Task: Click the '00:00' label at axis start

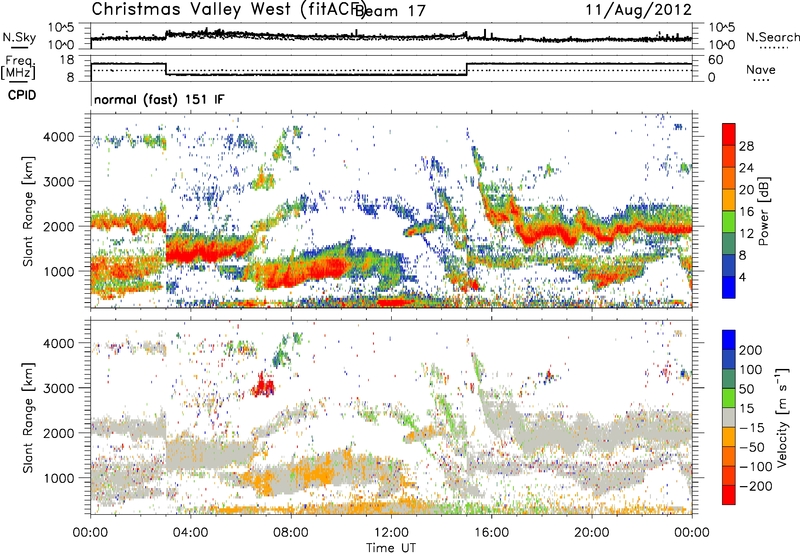Action: [x=90, y=533]
